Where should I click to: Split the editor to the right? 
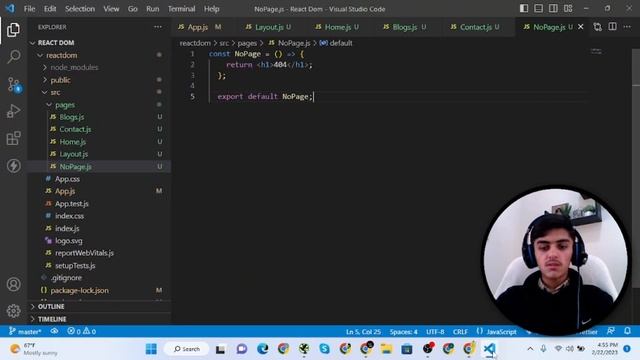613,27
